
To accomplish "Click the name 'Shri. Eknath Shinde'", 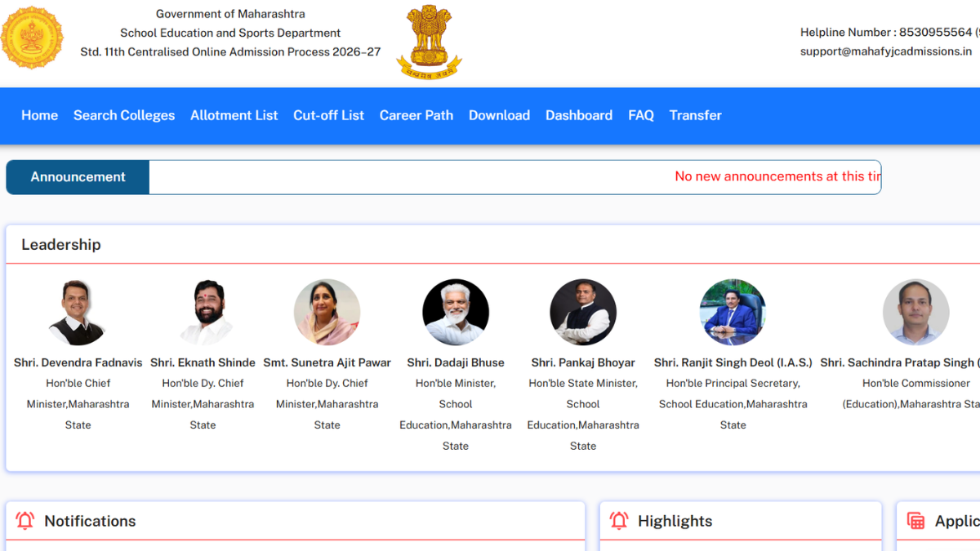I will [x=203, y=362].
